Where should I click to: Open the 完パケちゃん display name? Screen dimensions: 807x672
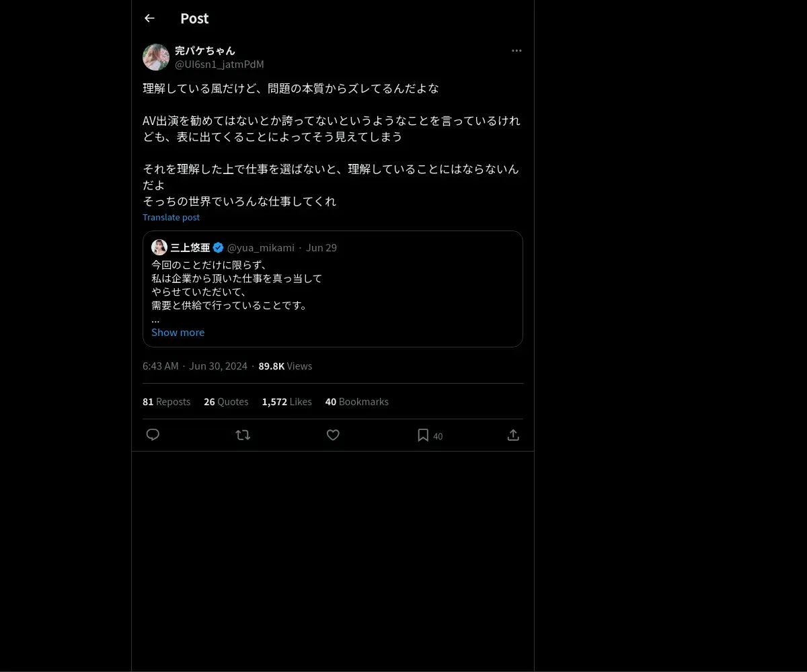tap(205, 50)
